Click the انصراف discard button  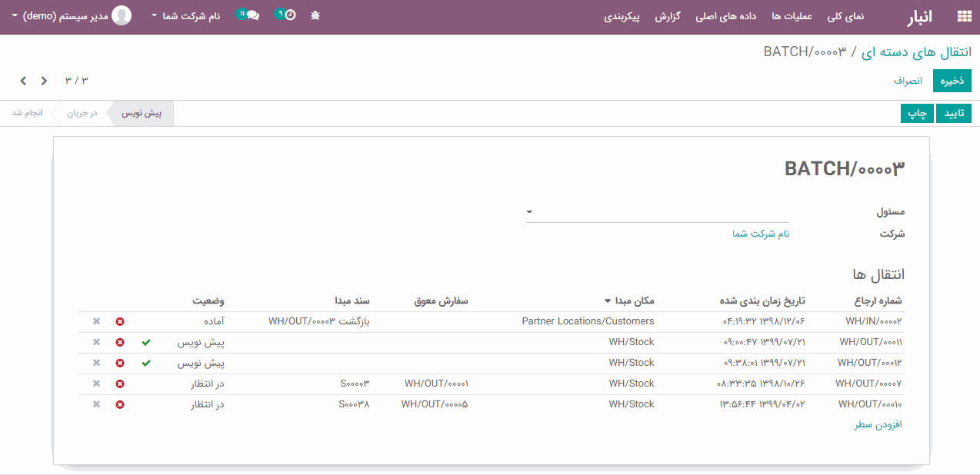click(908, 81)
